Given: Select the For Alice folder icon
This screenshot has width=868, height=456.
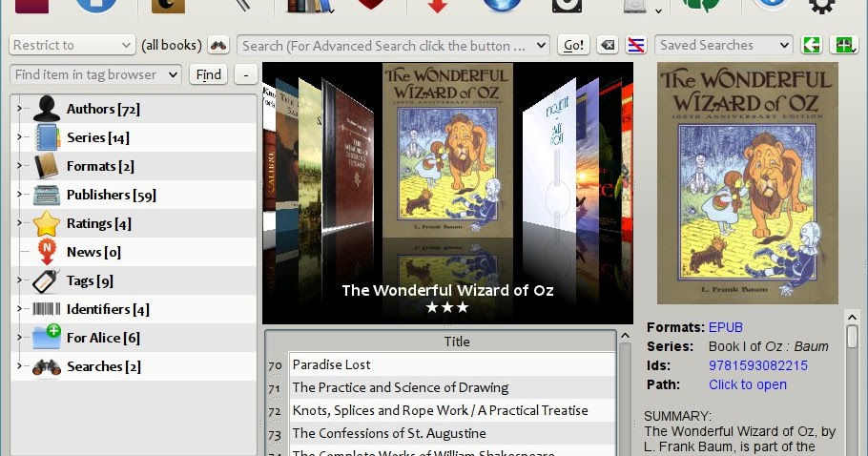Looking at the screenshot, I should [47, 337].
